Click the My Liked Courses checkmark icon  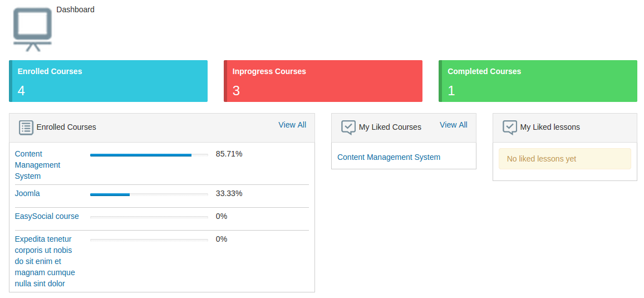[x=348, y=128]
